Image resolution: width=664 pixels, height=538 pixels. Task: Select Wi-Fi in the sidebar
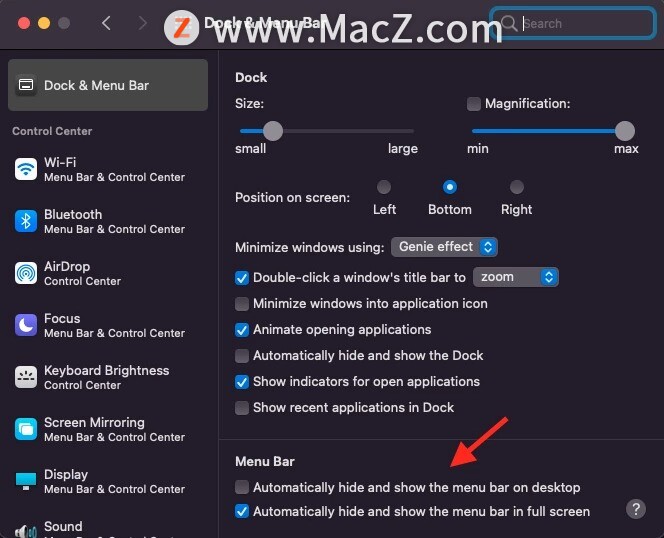click(x=108, y=169)
